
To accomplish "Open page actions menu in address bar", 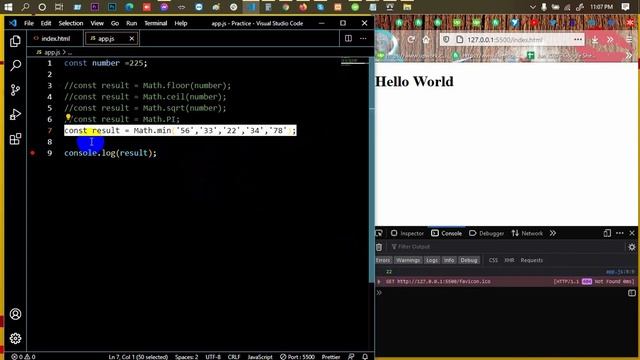I will click(x=578, y=40).
